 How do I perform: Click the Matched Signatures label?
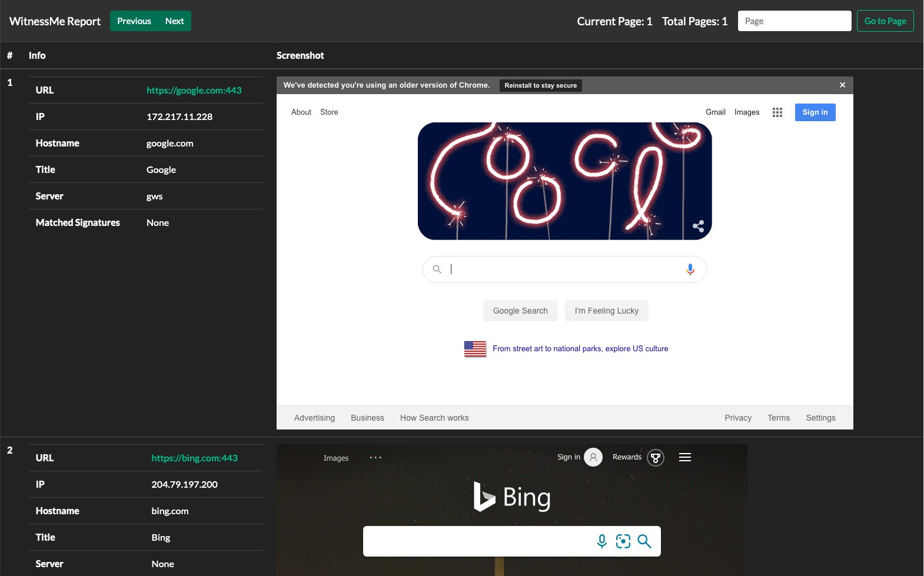78,222
